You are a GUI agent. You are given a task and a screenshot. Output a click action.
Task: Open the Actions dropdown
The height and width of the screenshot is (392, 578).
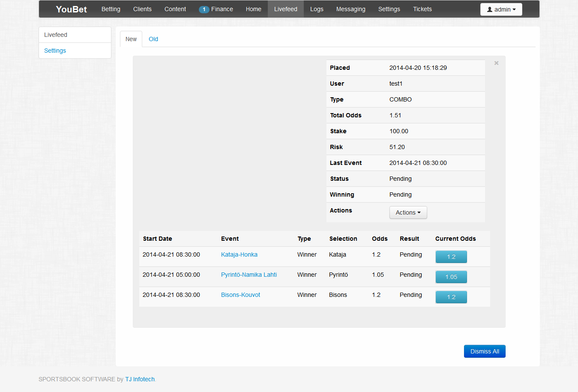click(x=408, y=212)
